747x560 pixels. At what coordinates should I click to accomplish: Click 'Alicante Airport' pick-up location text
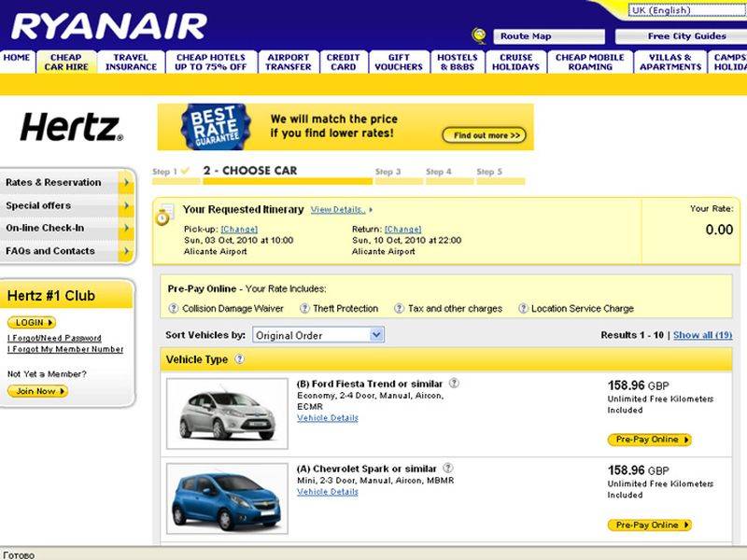[x=216, y=251]
